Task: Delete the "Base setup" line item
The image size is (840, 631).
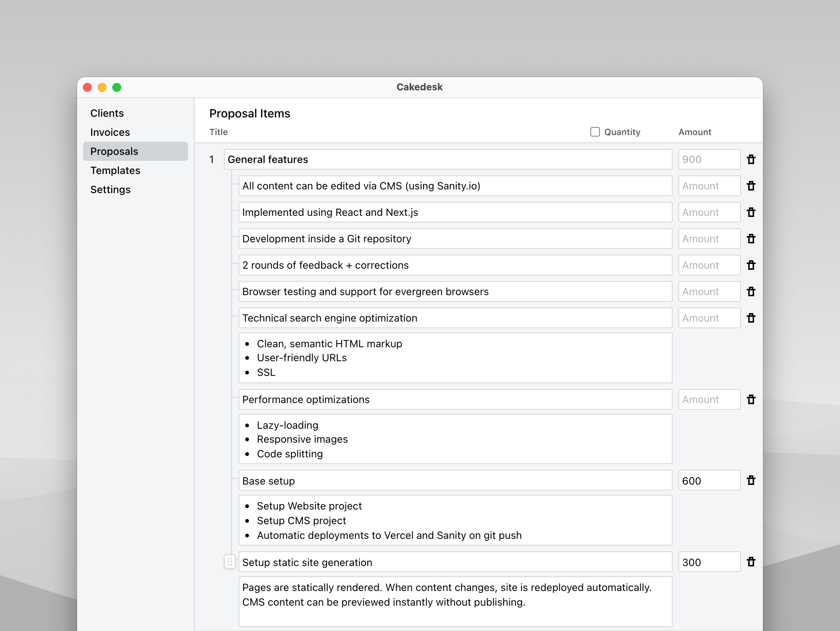Action: pos(751,480)
